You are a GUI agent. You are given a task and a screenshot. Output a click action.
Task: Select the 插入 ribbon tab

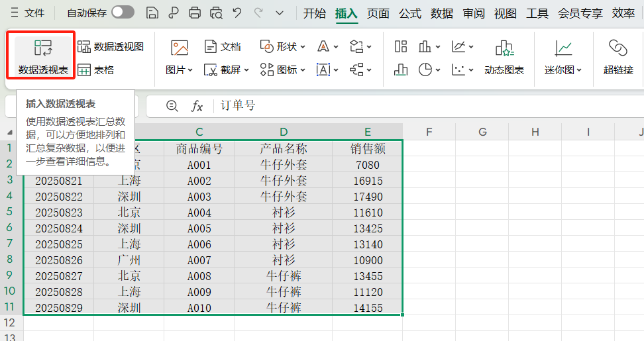tap(347, 13)
